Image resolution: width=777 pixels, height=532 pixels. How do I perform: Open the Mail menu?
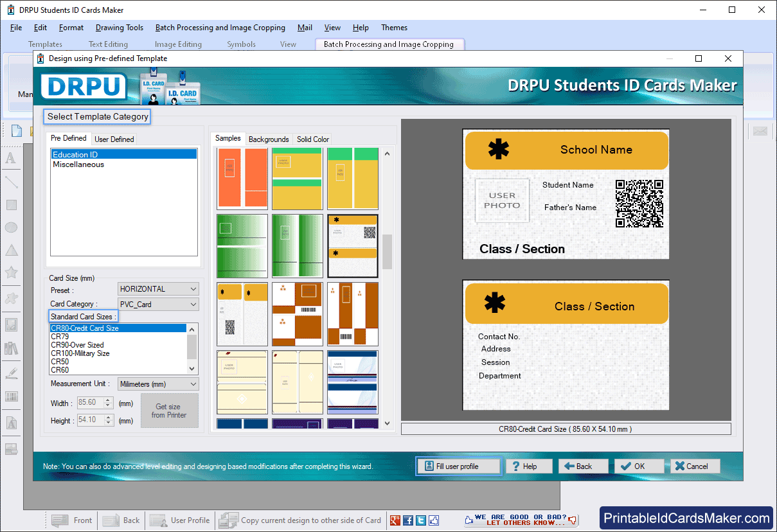click(x=305, y=28)
